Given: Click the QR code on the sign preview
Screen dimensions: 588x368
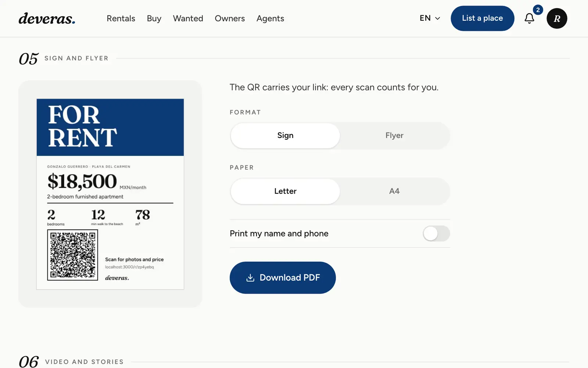Looking at the screenshot, I should [x=73, y=255].
